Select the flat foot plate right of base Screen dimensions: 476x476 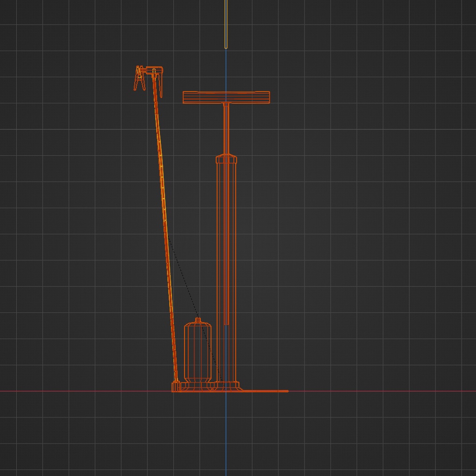click(264, 391)
